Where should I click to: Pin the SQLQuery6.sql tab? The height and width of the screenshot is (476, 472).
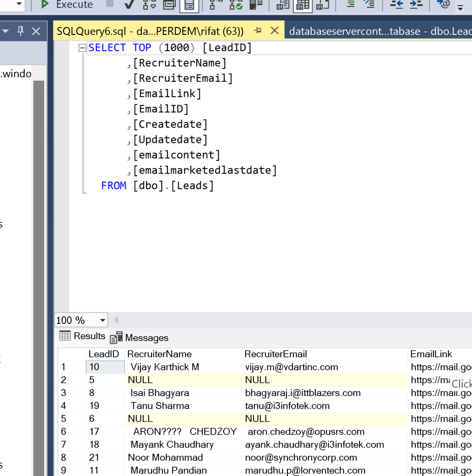coord(258,30)
